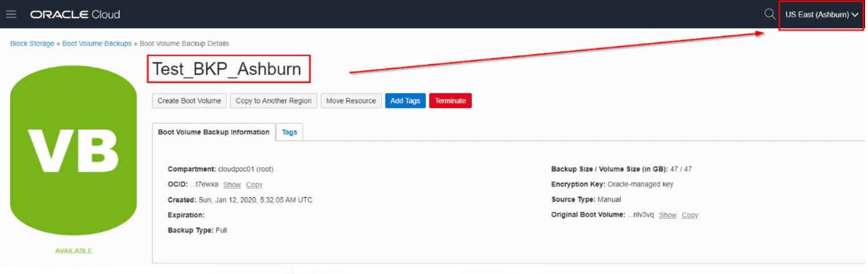Click Copy to Another Region button
This screenshot has width=868, height=274.
click(x=273, y=101)
